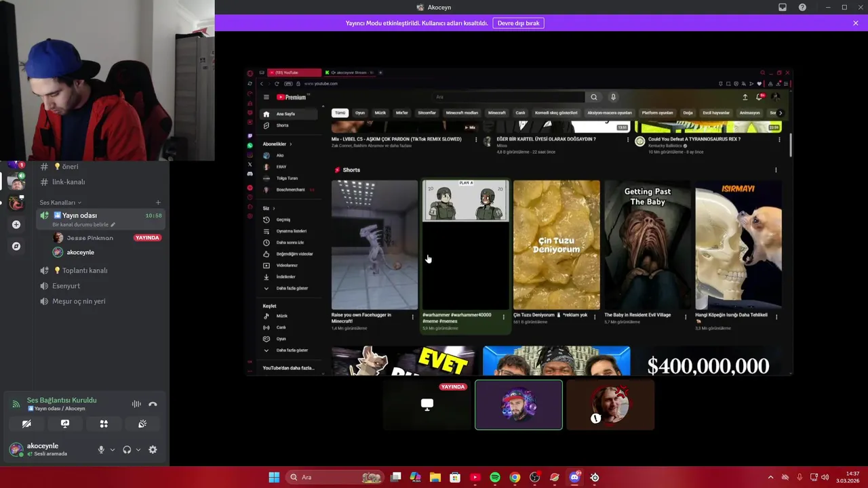Open Google Chrome from the taskbar
Viewport: 868px width, 488px height.
pos(515,477)
